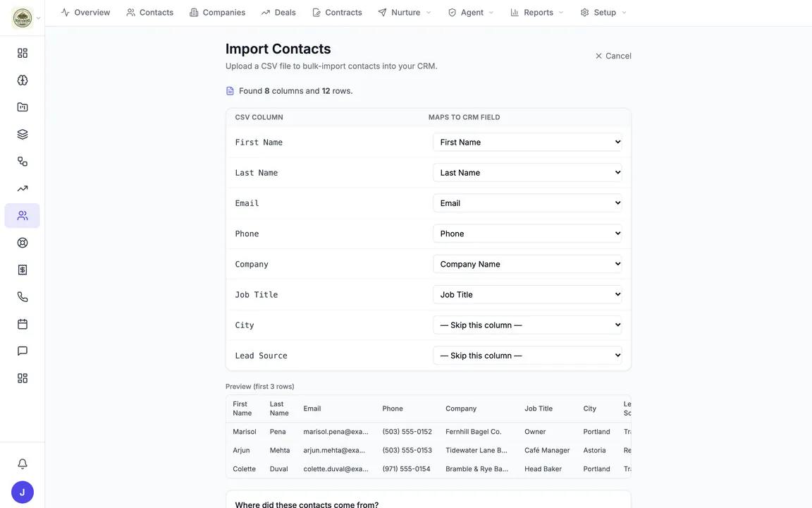Select the highlighted contacts people icon in sidebar

click(x=23, y=216)
